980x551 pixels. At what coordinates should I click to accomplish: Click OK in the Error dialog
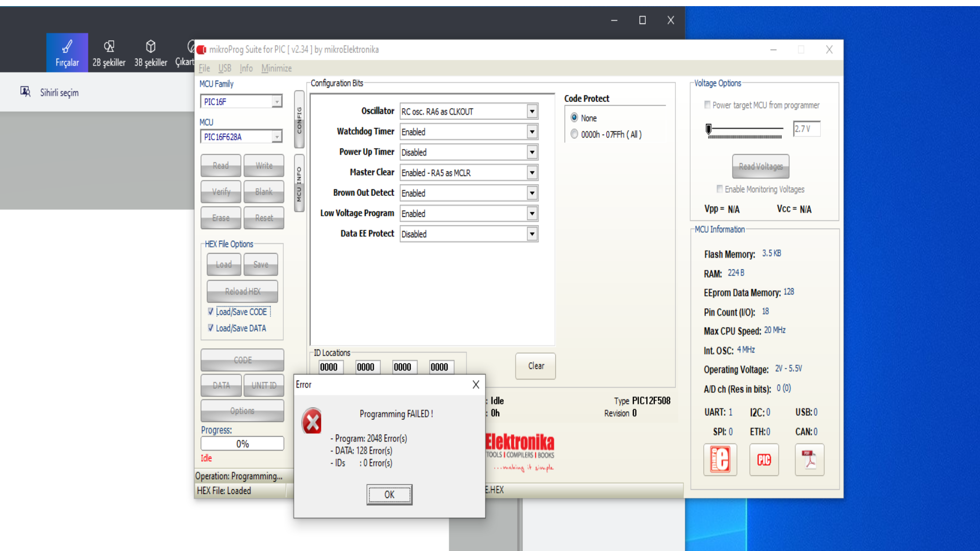point(389,494)
